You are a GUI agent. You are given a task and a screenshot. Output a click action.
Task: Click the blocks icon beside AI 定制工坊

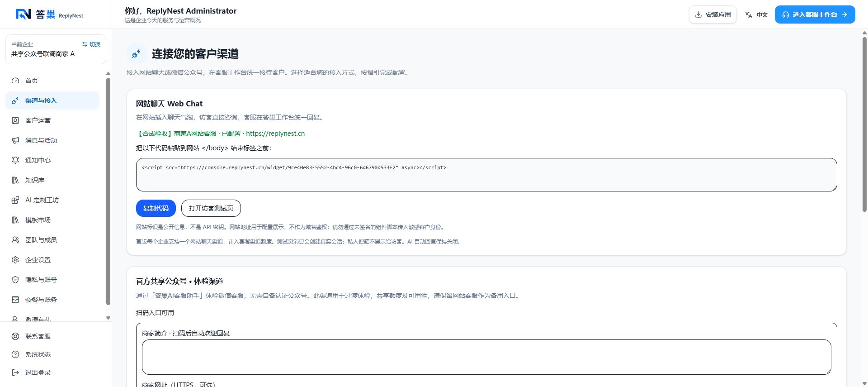pyautogui.click(x=15, y=200)
